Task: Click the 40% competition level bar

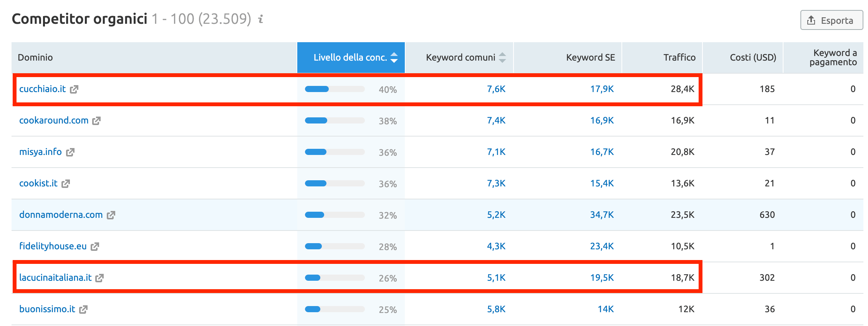Action: 335,89
